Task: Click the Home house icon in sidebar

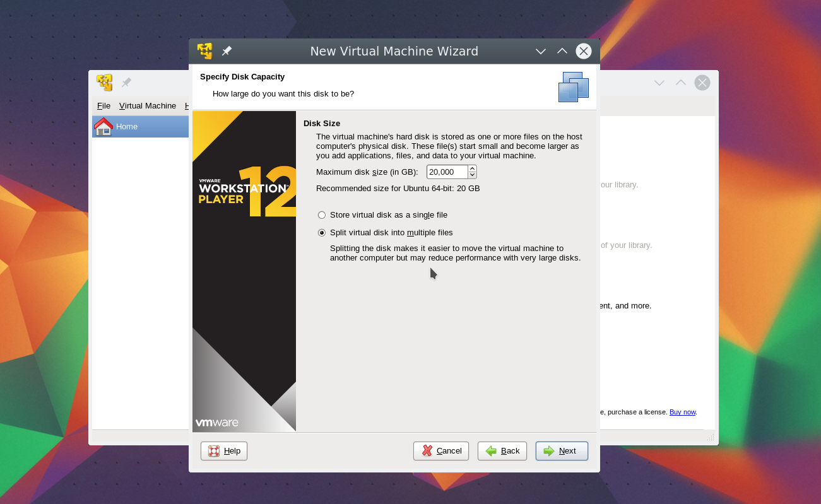Action: pyautogui.click(x=103, y=126)
